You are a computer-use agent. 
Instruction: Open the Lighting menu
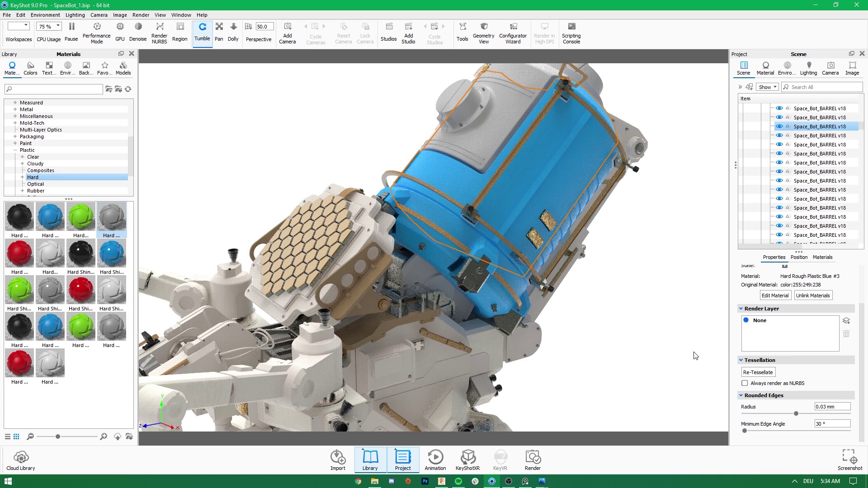click(75, 15)
